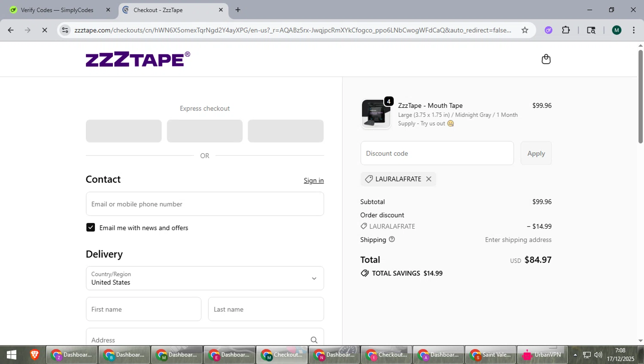The image size is (644, 364).
Task: Click the First name field
Action: 143,309
